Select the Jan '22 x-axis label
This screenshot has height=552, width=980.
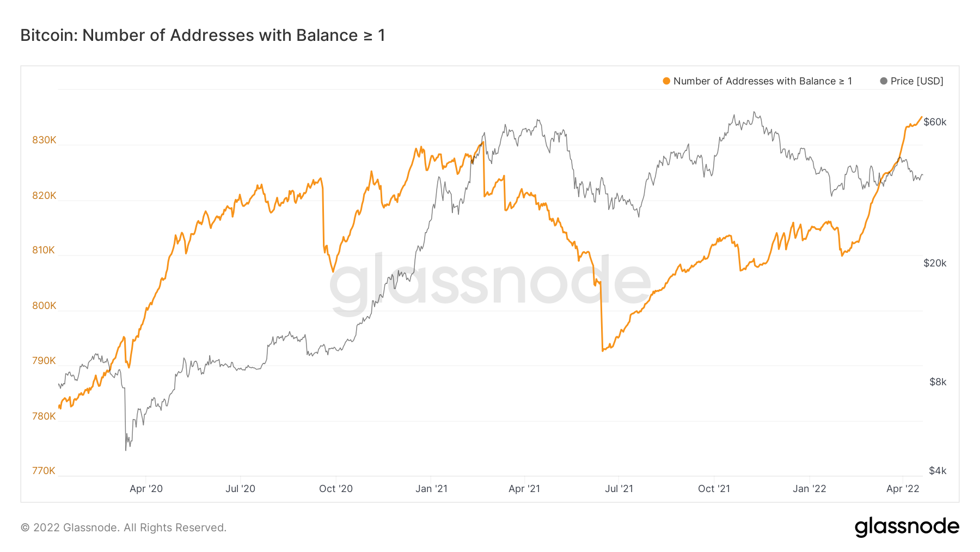point(809,489)
